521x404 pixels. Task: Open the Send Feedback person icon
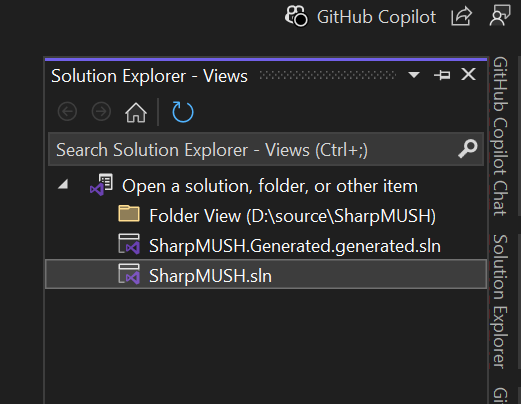pyautogui.click(x=500, y=15)
